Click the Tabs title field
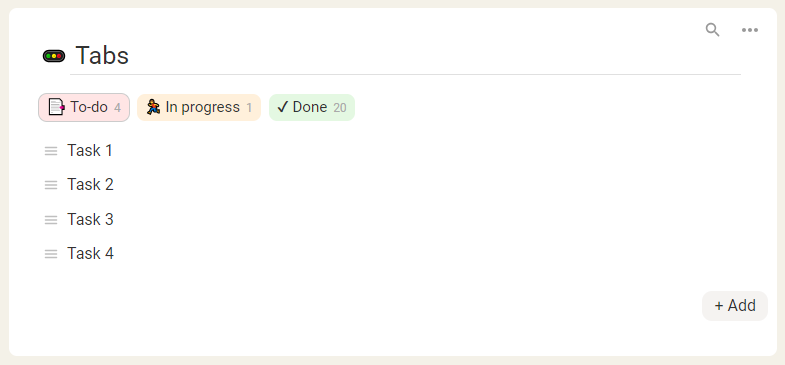The image size is (785, 365). tap(406, 56)
